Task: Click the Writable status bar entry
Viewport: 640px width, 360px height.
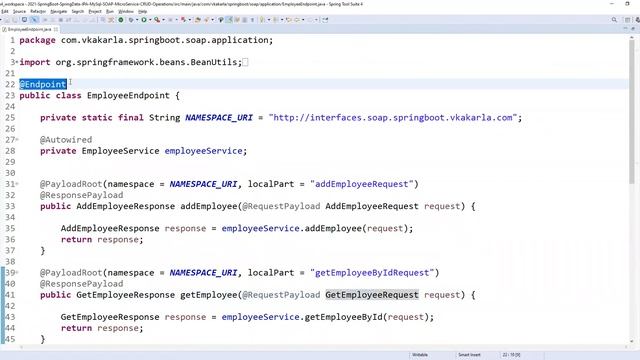Action: coord(420,355)
